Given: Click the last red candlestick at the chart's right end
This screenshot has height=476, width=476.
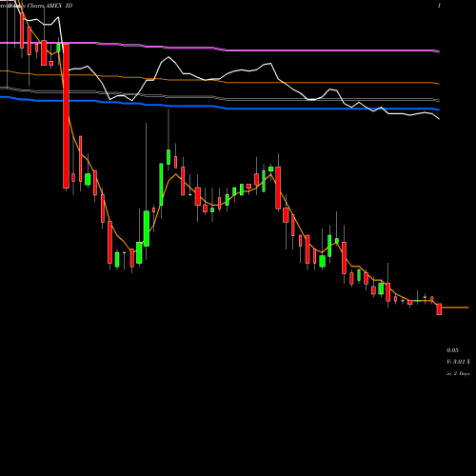Looking at the screenshot, I should pos(439,309).
